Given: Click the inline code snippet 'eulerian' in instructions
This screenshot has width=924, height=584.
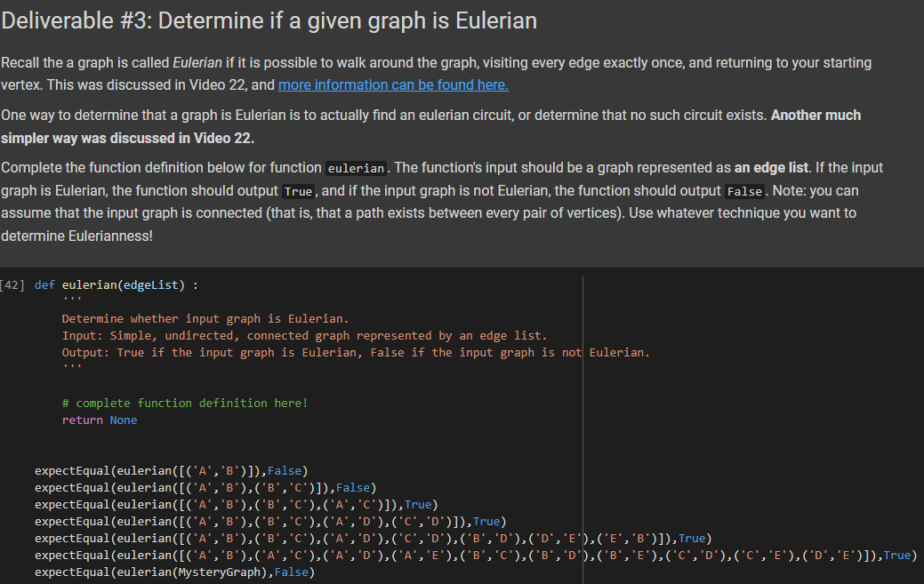Looking at the screenshot, I should coord(356,168).
